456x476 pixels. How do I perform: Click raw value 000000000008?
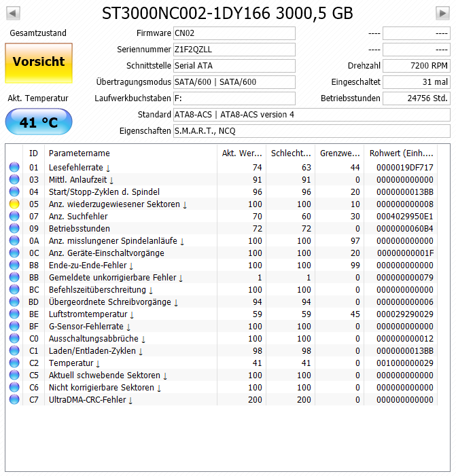pyautogui.click(x=404, y=204)
